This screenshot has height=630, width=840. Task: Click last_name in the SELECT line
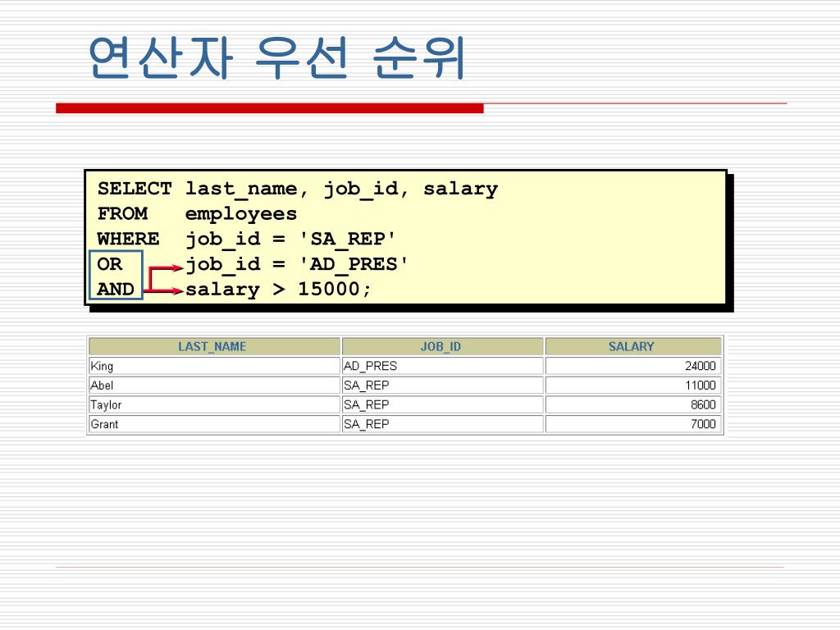click(242, 189)
